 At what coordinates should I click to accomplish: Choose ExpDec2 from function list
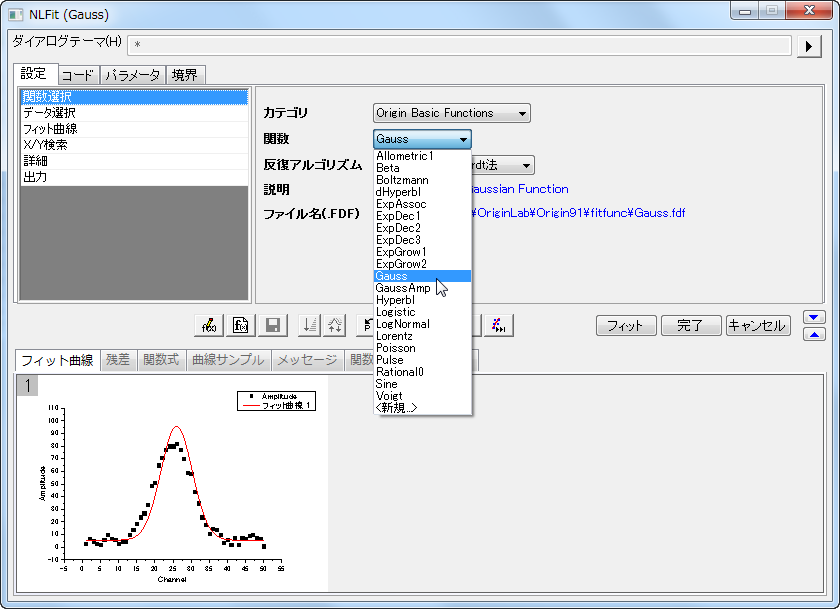422,228
